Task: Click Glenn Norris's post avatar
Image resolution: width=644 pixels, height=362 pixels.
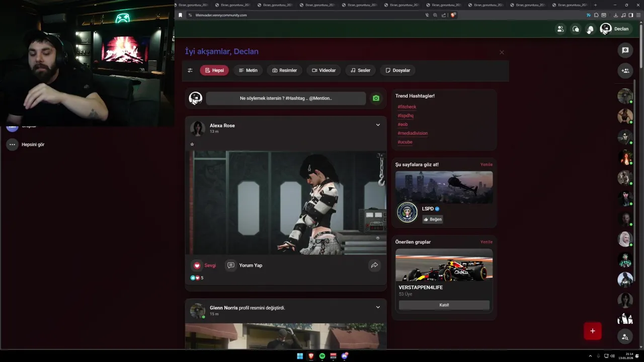Action: coord(197,311)
